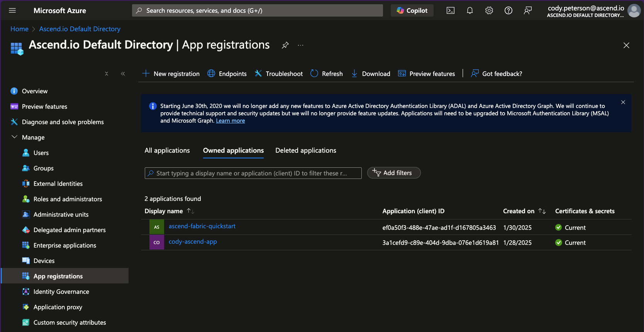Viewport: 644px width, 332px height.
Task: Click the Users sidebar icon
Action: [x=26, y=153]
